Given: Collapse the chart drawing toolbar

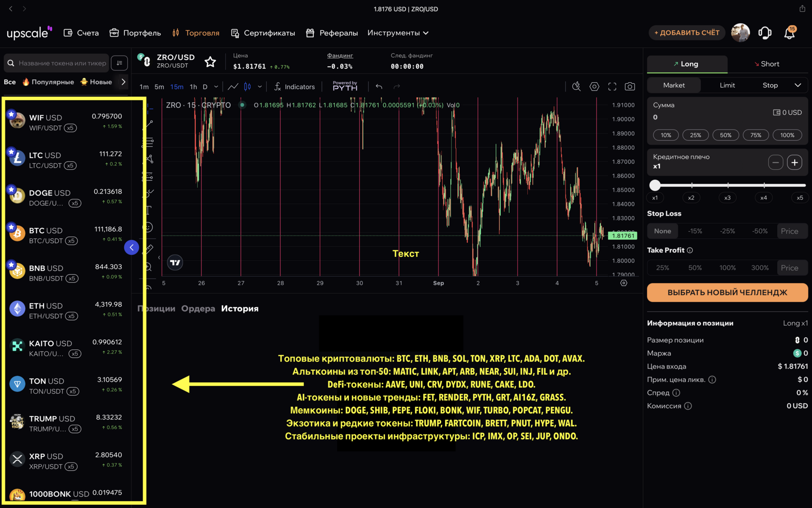Looking at the screenshot, I should coord(159,257).
